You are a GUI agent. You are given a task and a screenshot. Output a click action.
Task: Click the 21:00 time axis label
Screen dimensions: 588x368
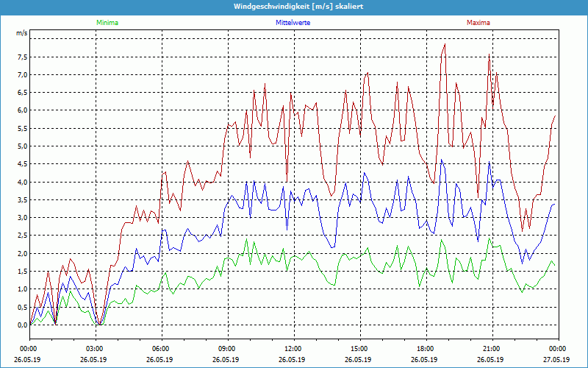pos(492,348)
